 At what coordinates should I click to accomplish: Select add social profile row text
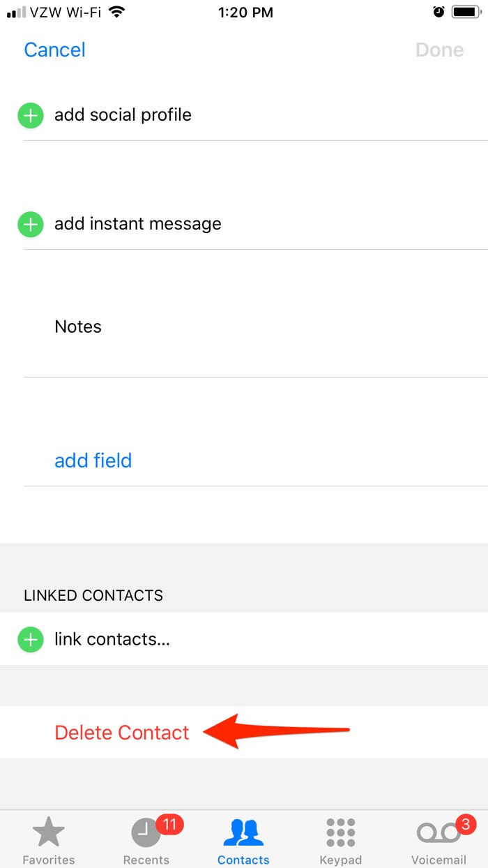(x=123, y=115)
